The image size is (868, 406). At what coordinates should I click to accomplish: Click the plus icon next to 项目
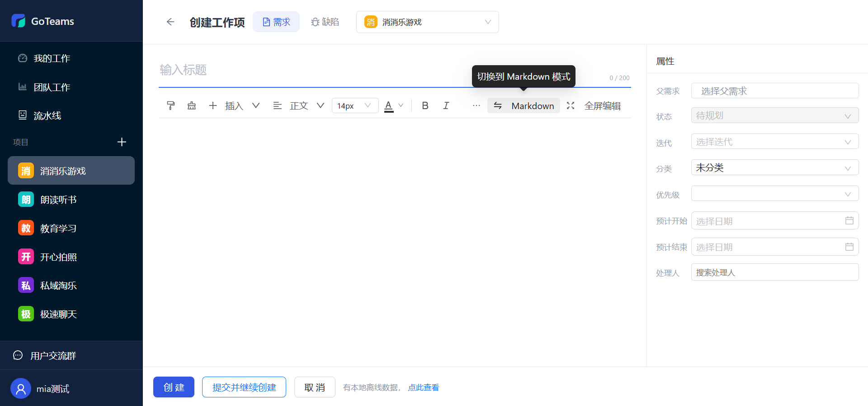122,142
